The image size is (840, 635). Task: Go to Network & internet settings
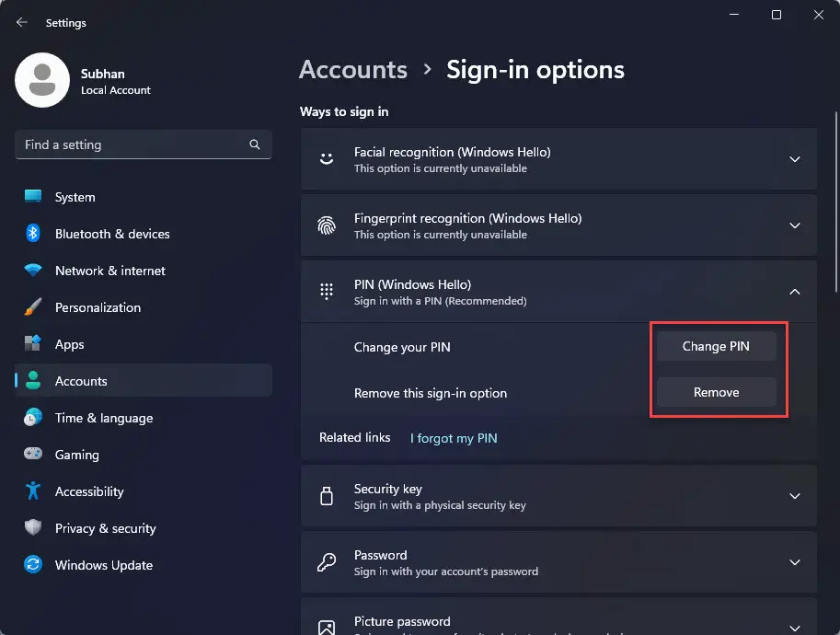144,271
